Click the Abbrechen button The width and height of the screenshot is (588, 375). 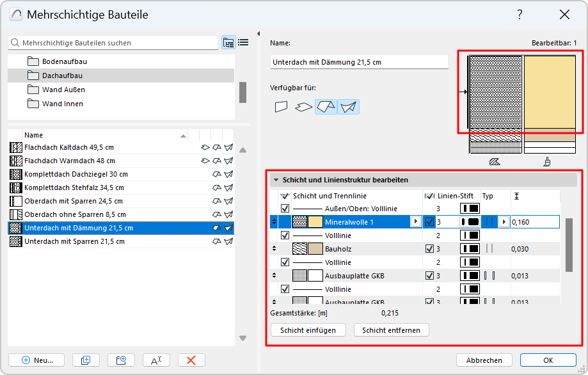[x=484, y=360]
